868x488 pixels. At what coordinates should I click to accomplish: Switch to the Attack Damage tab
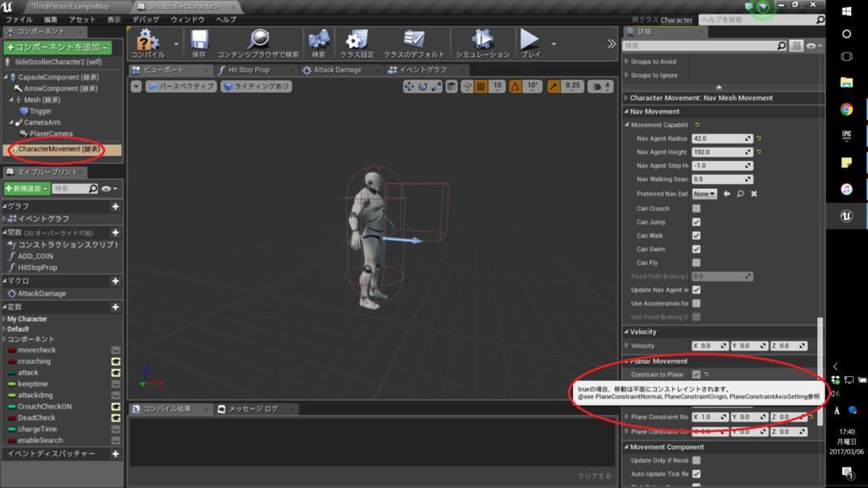337,69
